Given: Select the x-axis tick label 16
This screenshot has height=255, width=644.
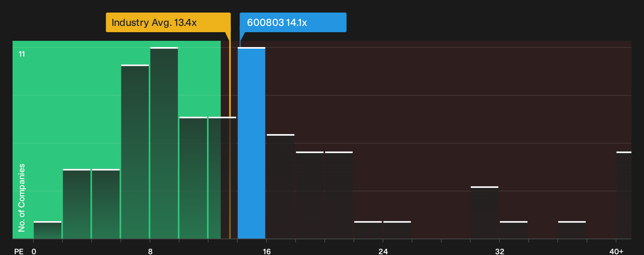Looking at the screenshot, I should pyautogui.click(x=267, y=251).
